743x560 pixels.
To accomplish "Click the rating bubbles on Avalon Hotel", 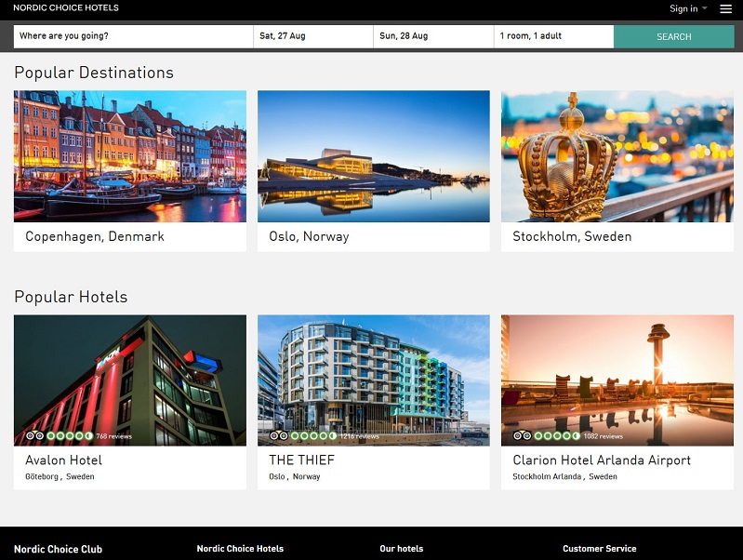I will click(x=70, y=435).
